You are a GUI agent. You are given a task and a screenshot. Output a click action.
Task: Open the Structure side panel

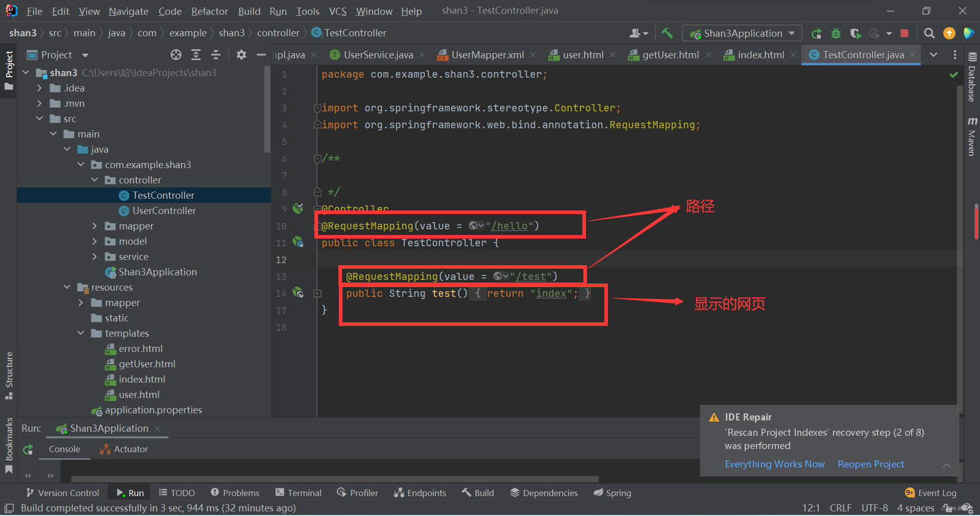[x=9, y=376]
